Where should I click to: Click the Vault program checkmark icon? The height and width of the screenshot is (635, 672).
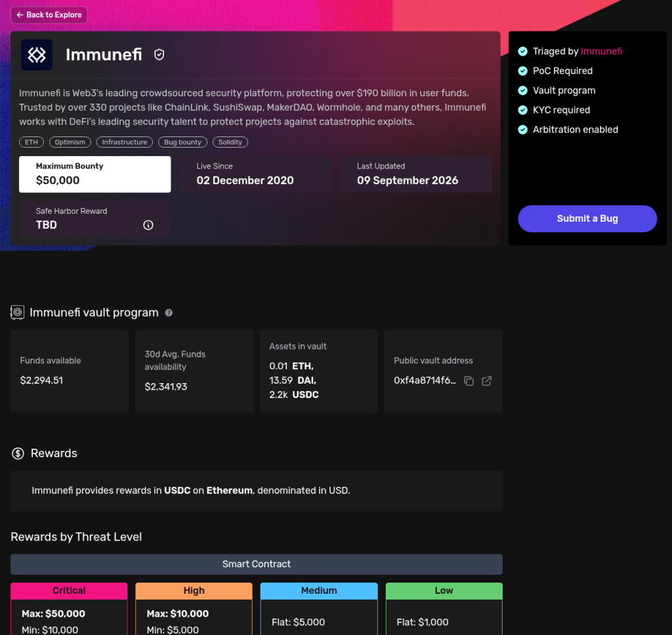pos(523,91)
